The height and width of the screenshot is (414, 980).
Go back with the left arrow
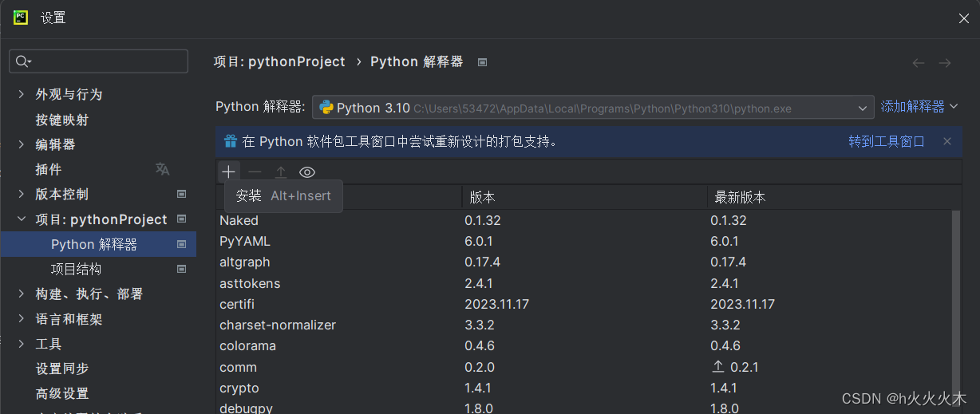click(919, 62)
